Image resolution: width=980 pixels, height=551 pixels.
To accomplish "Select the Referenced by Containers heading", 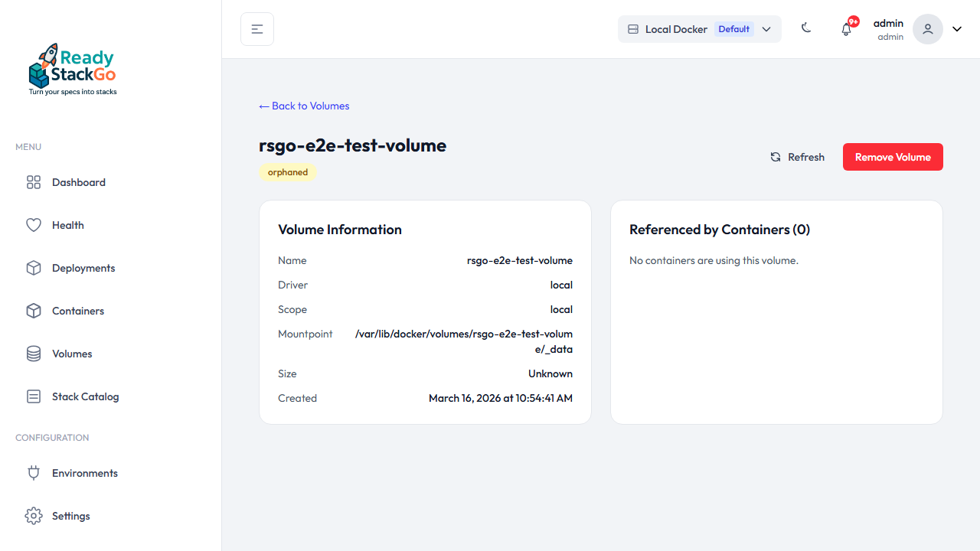I will coord(719,230).
